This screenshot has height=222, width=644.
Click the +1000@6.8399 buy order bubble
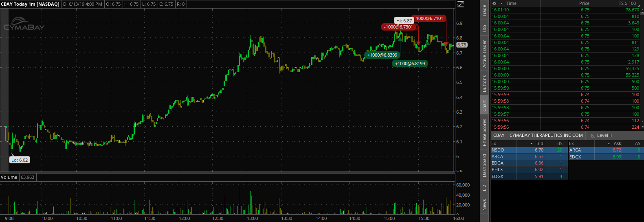382,55
